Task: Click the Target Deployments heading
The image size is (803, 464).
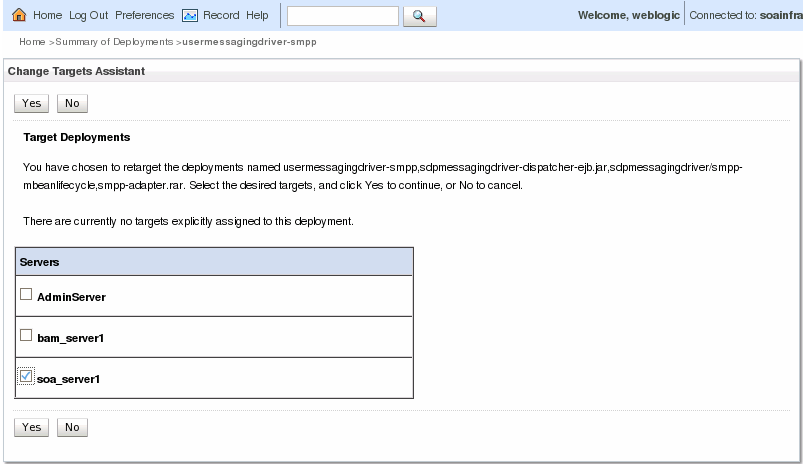Action: pyautogui.click(x=77, y=137)
